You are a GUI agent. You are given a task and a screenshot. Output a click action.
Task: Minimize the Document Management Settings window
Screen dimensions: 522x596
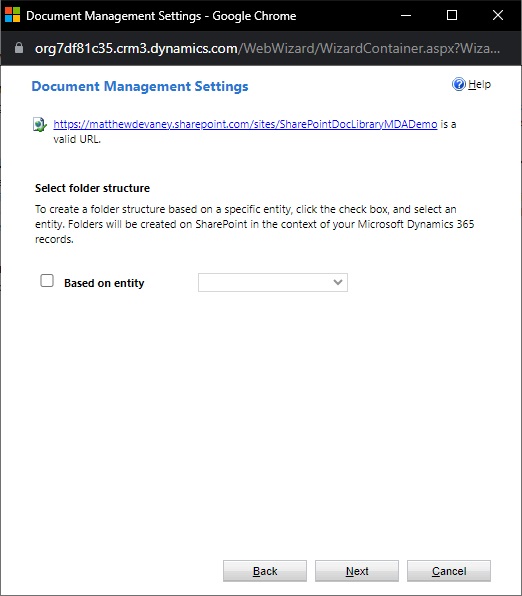pos(406,16)
